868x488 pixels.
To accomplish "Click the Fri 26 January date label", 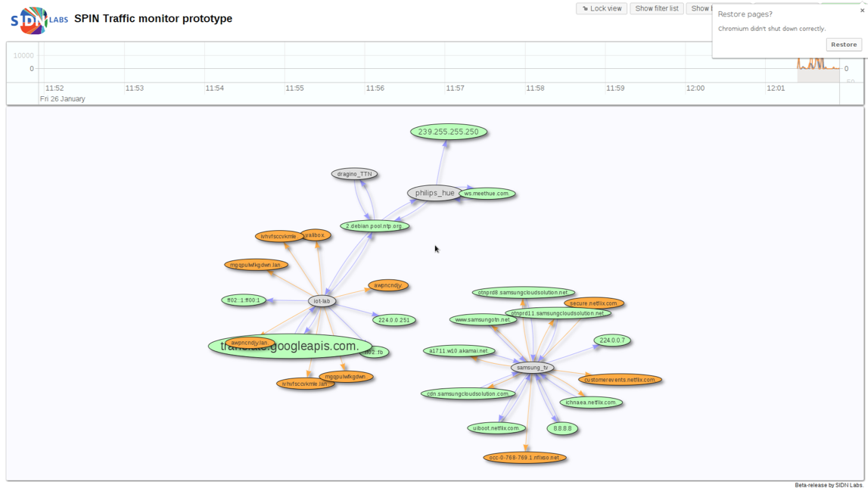I will click(63, 99).
